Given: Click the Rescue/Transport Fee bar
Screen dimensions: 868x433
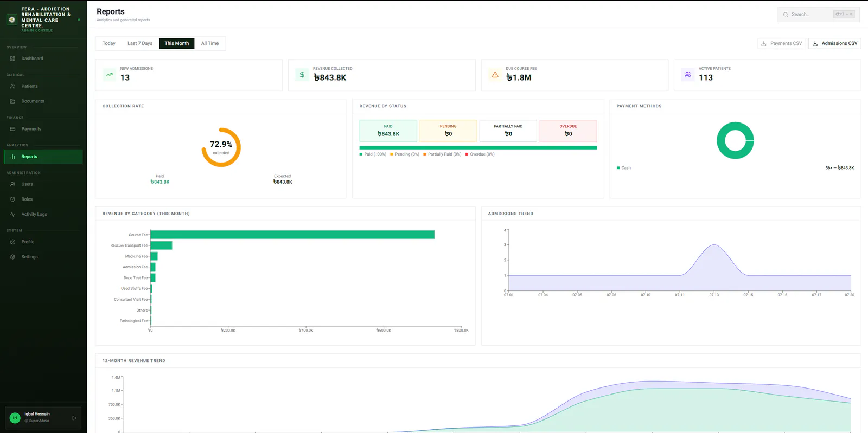Looking at the screenshot, I should pyautogui.click(x=161, y=245).
